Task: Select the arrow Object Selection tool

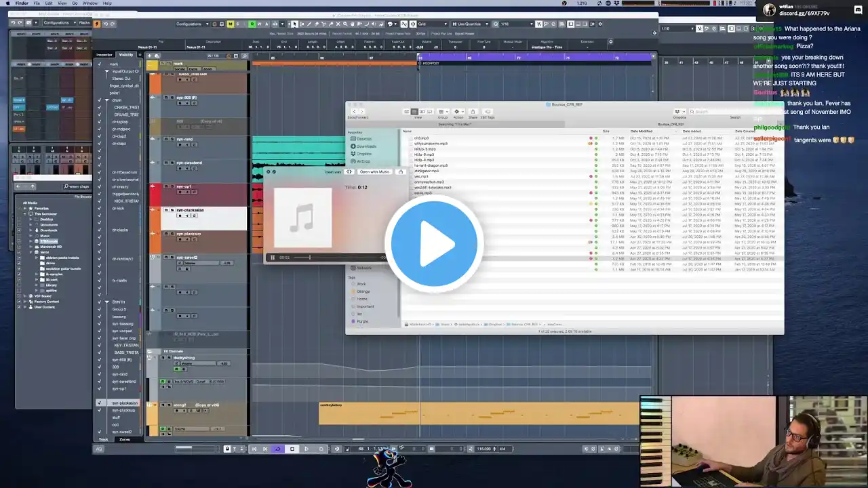Action: 294,24
